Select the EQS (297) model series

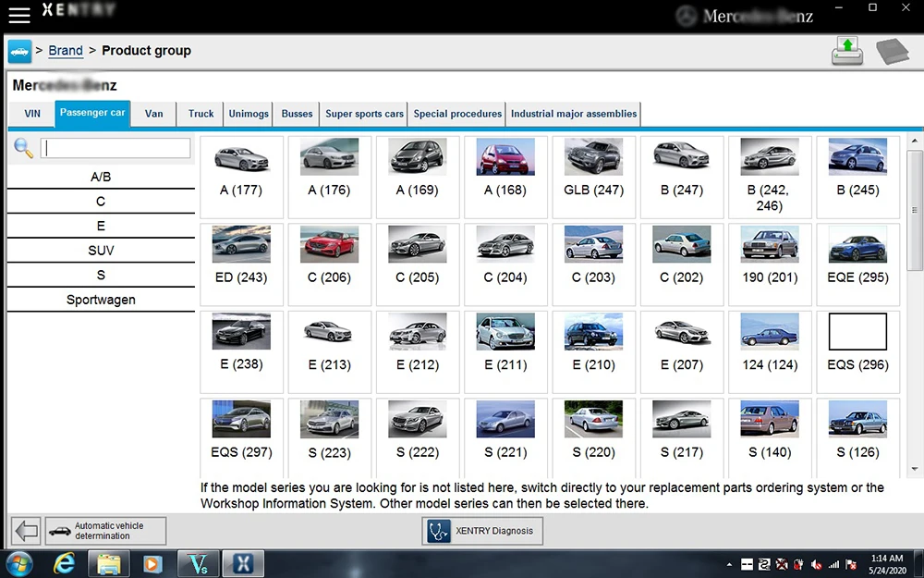click(x=241, y=437)
